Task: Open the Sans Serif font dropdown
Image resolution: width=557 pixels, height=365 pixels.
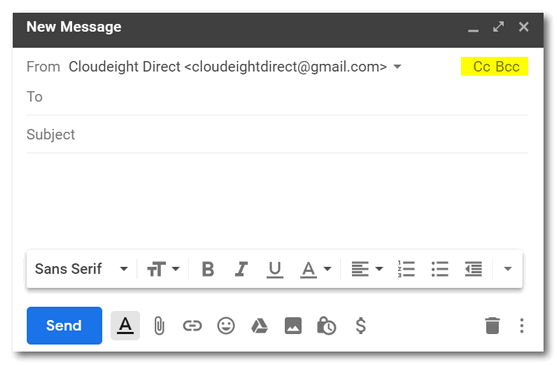Action: click(81, 269)
